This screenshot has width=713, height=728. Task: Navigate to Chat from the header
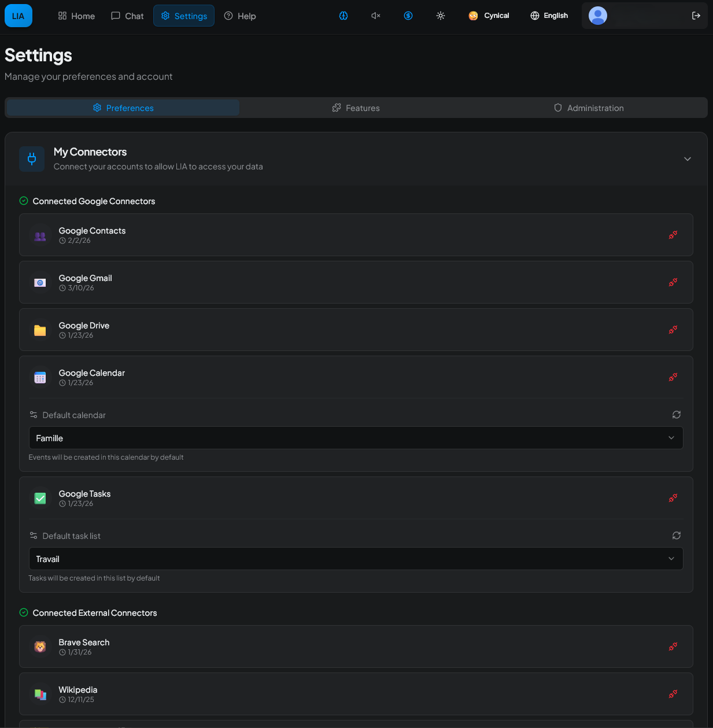coord(127,16)
